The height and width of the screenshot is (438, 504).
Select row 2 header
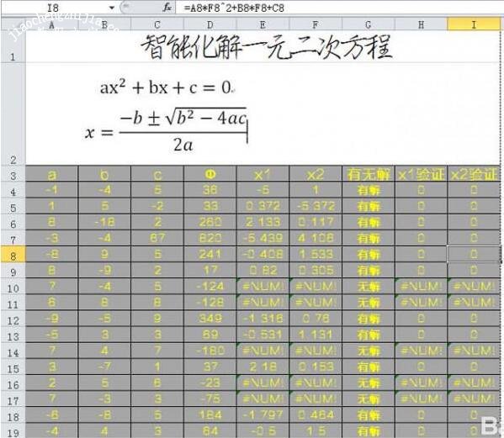(13, 114)
